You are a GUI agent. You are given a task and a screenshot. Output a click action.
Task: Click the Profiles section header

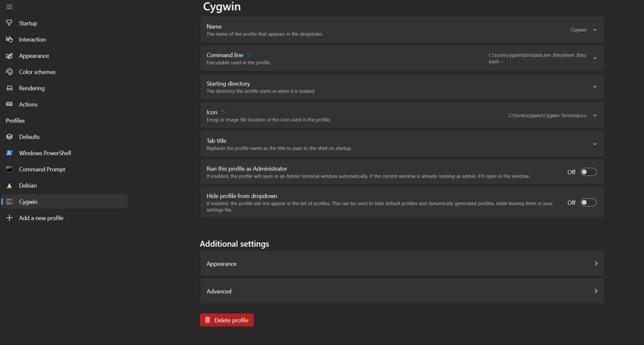[16, 121]
